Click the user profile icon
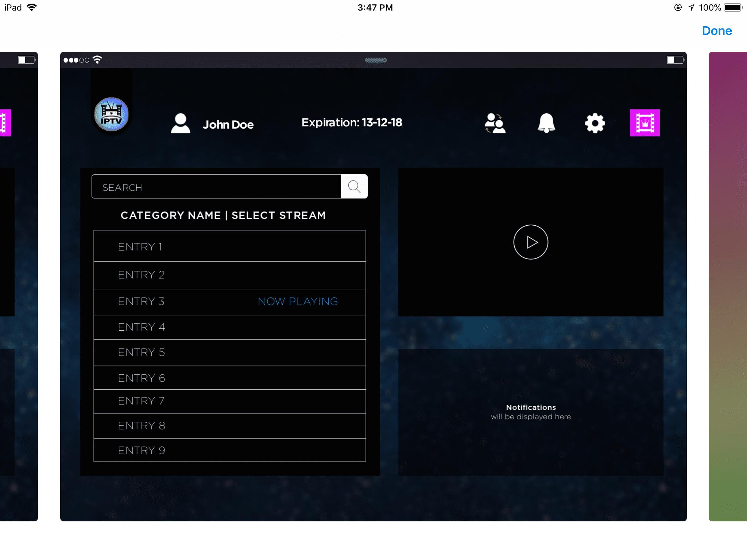 (x=181, y=122)
